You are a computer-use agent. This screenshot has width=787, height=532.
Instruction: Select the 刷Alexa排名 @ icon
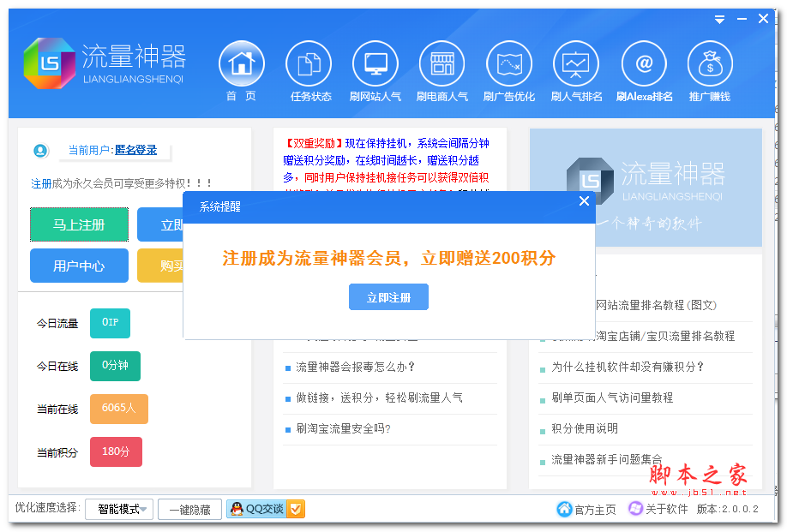coord(644,63)
